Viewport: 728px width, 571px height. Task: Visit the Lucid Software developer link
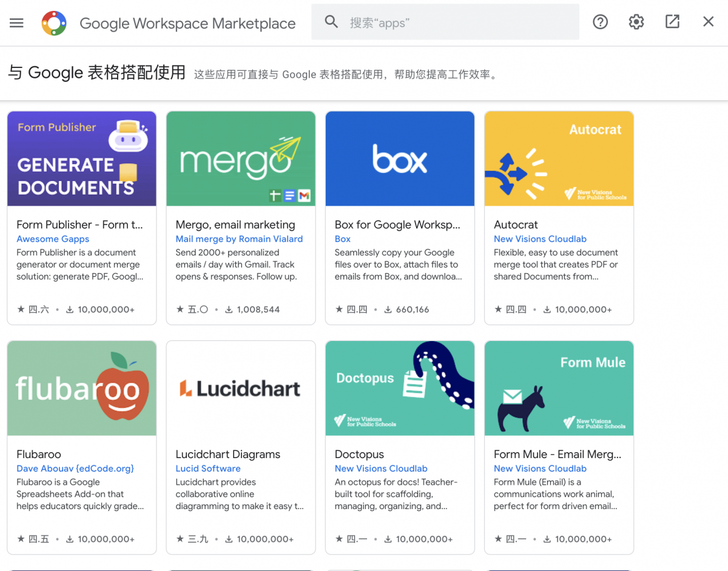(x=208, y=468)
